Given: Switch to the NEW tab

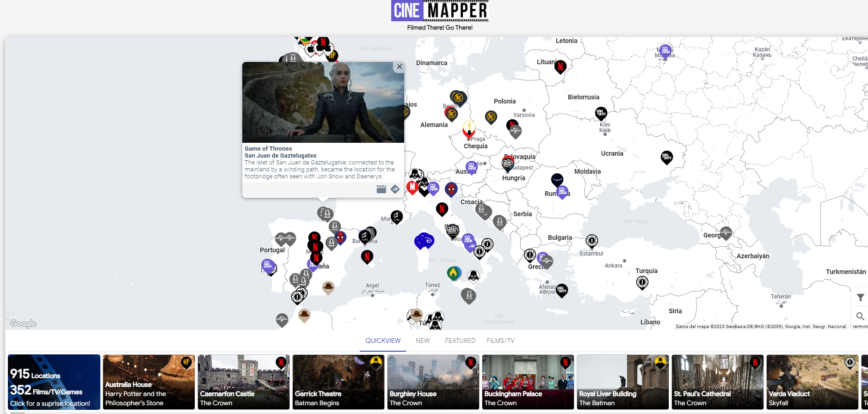Looking at the screenshot, I should pos(423,341).
